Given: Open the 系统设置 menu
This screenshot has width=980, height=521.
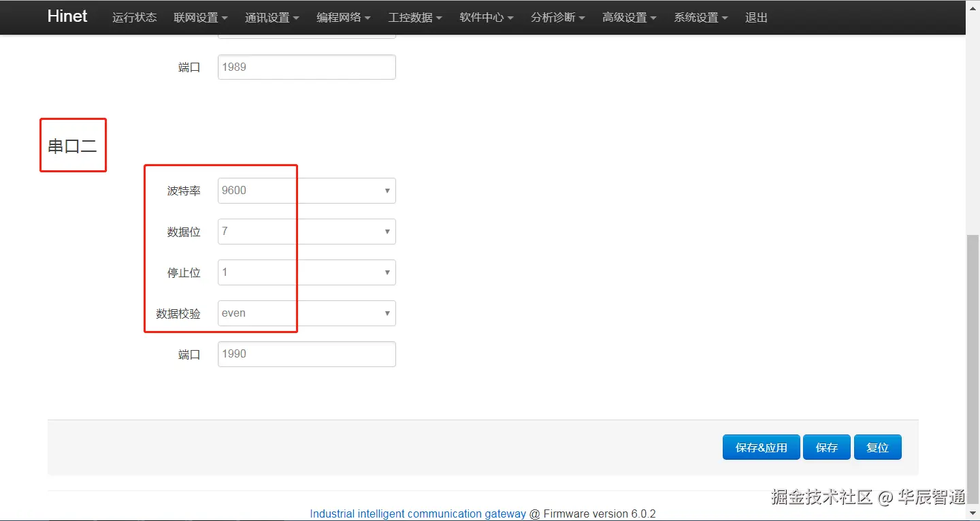Looking at the screenshot, I should click(x=700, y=18).
